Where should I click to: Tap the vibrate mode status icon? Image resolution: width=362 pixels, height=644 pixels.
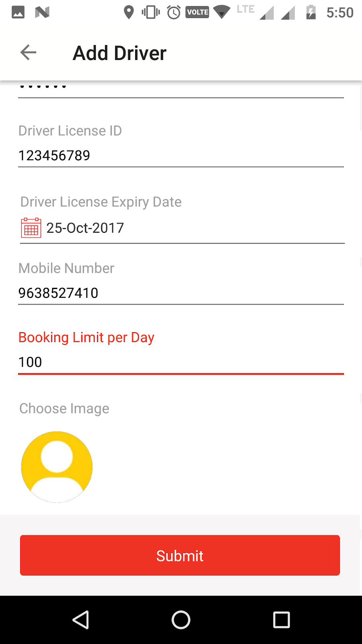[151, 12]
